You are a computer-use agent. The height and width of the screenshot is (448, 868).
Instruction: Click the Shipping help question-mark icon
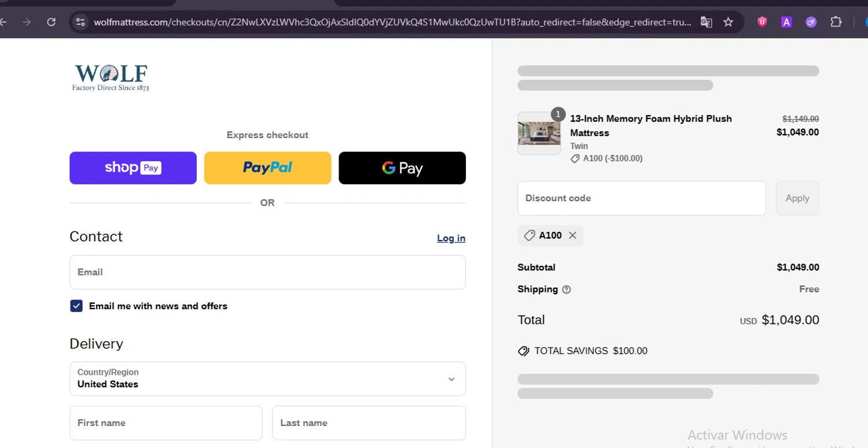567,290
